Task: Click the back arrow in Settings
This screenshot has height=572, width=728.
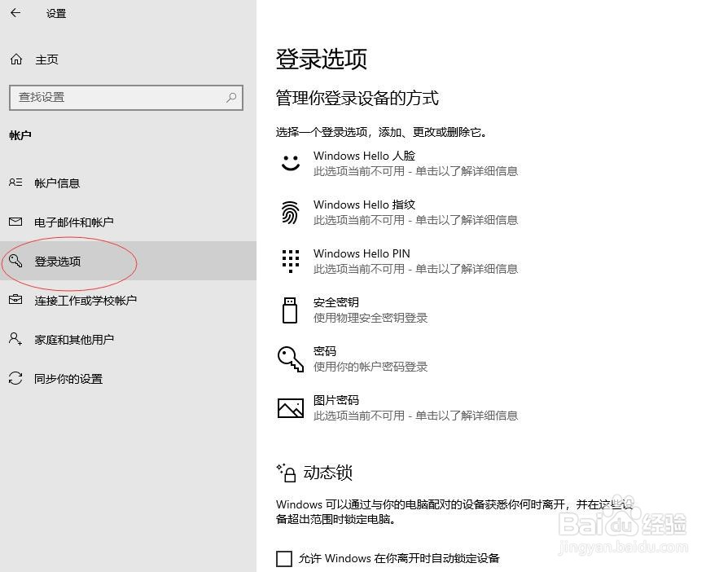Action: click(x=15, y=12)
